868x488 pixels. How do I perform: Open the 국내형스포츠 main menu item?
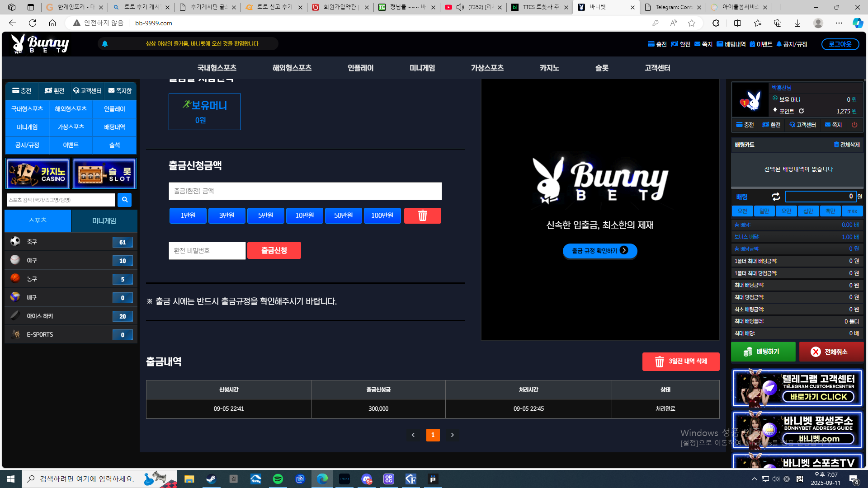click(x=217, y=68)
